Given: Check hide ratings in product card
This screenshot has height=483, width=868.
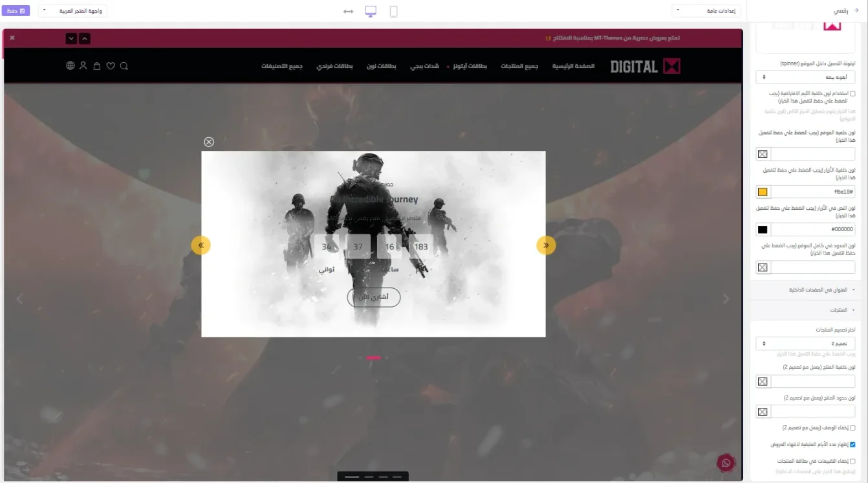Looking at the screenshot, I should pos(852,461).
